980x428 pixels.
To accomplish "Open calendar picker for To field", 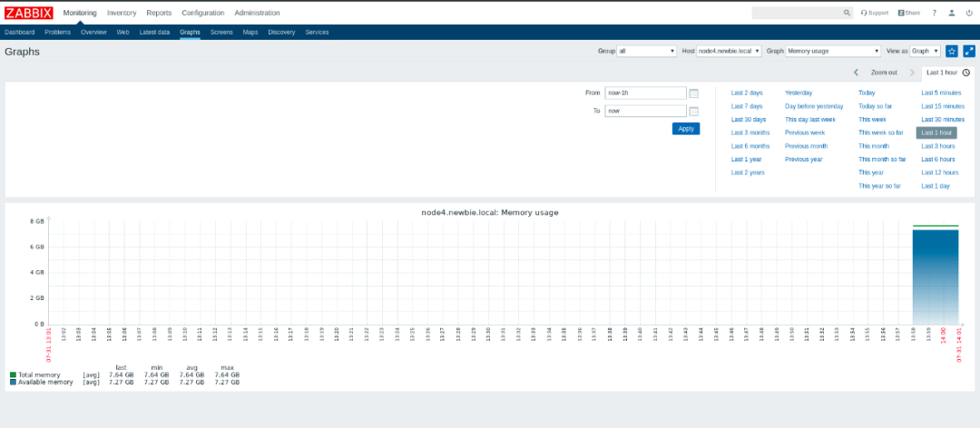I will click(694, 112).
